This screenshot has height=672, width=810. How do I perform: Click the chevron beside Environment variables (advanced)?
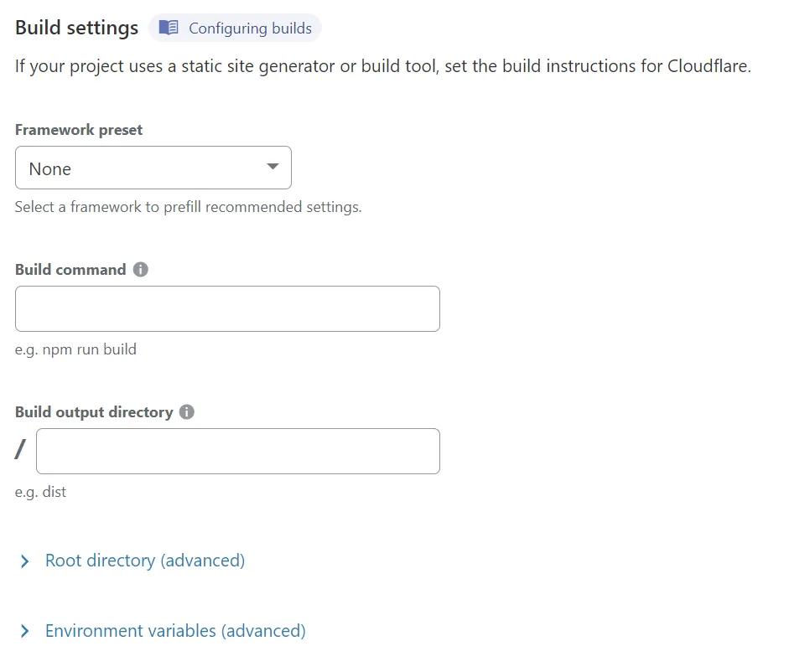(23, 631)
